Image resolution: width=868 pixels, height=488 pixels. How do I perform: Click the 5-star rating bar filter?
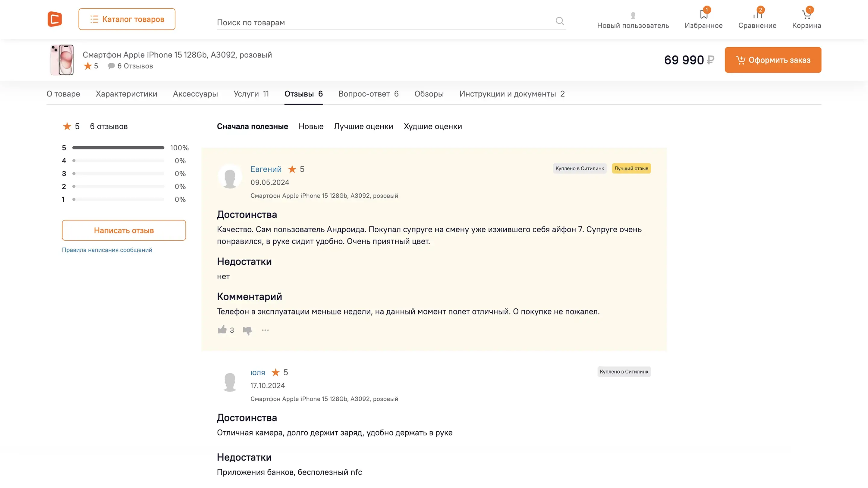point(118,148)
